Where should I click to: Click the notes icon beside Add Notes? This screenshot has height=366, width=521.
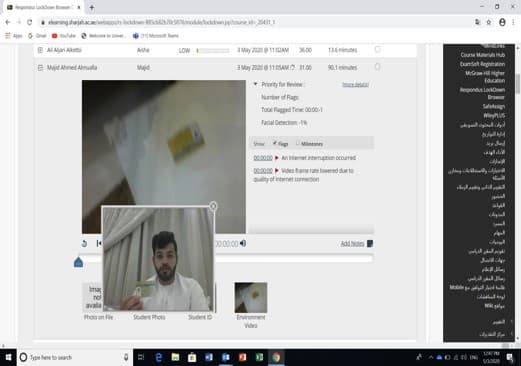(x=370, y=244)
